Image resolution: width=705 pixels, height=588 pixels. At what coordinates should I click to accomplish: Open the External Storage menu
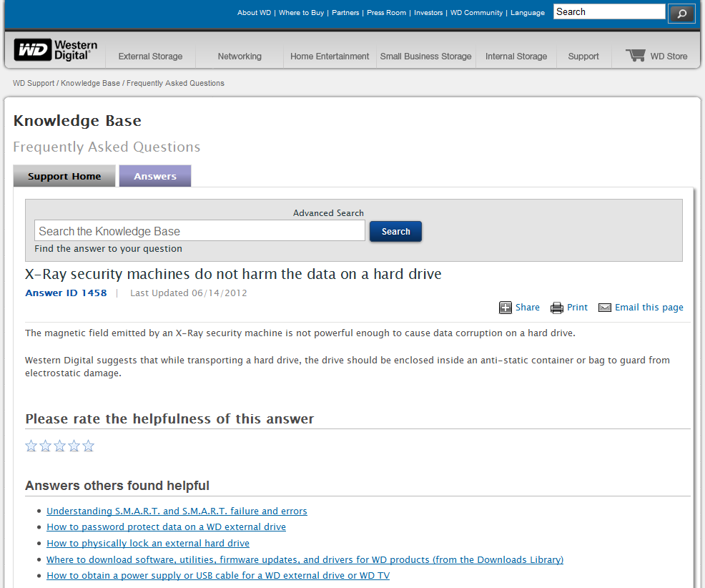pos(150,57)
